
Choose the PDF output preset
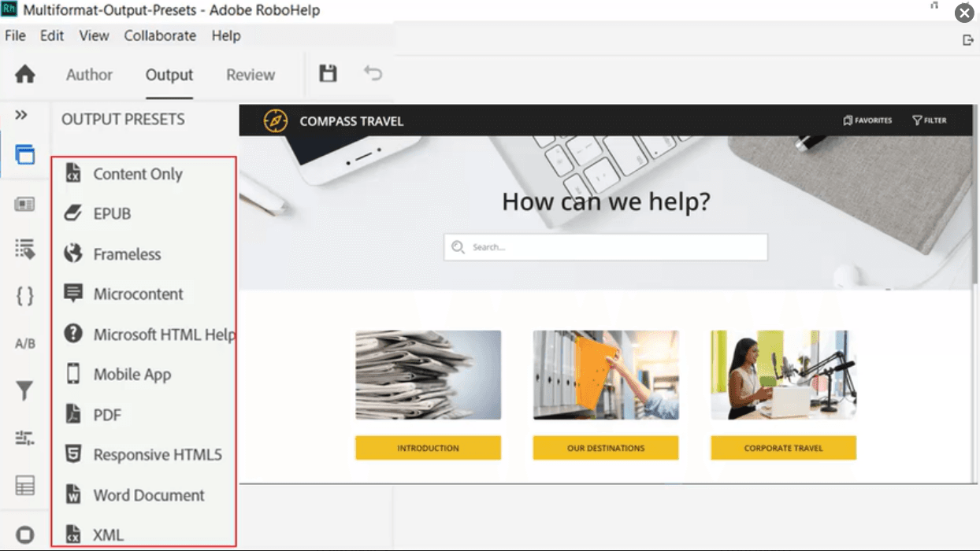click(x=107, y=415)
